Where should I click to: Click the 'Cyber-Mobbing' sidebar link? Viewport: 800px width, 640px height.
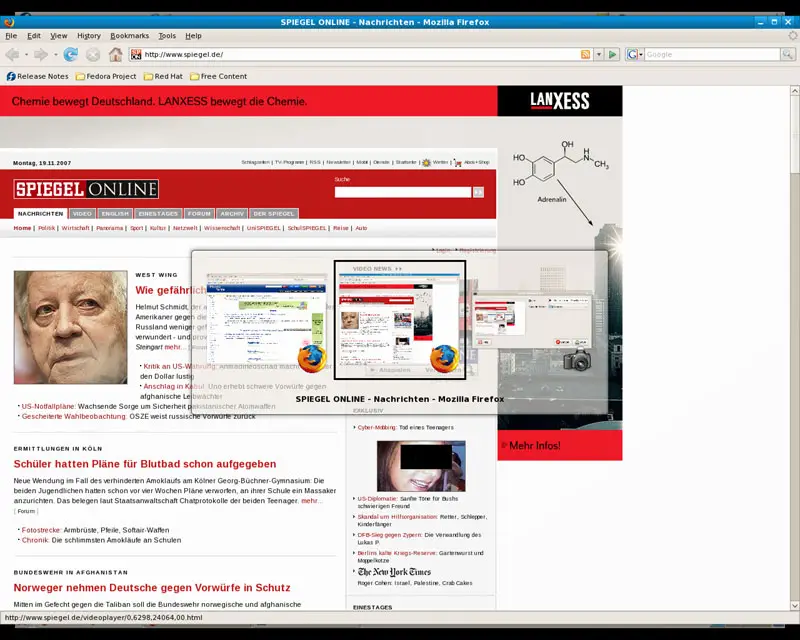[377, 427]
